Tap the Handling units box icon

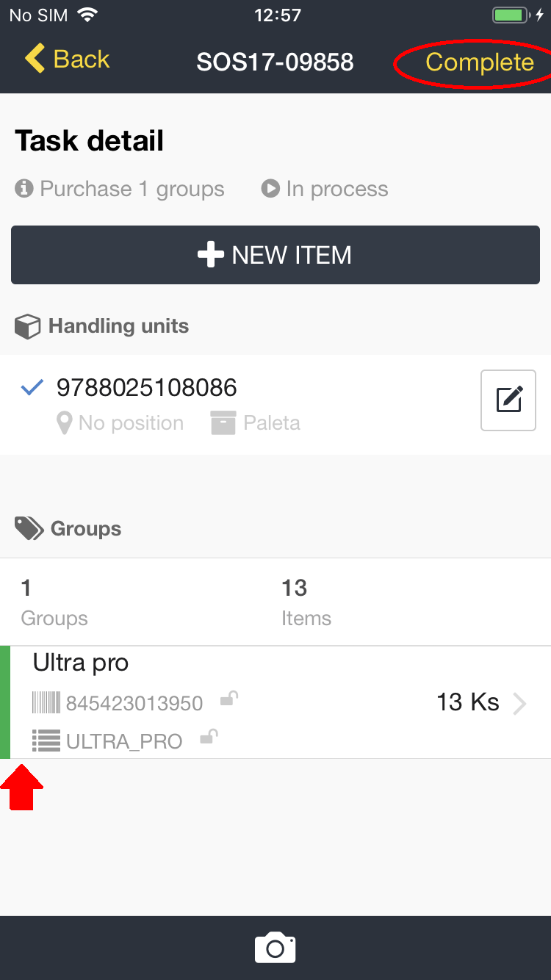click(27, 326)
